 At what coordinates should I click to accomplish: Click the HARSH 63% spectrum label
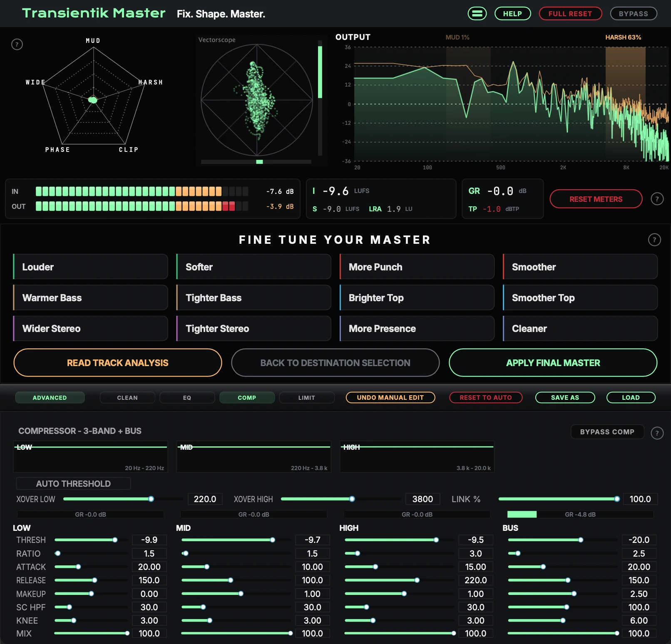[623, 37]
